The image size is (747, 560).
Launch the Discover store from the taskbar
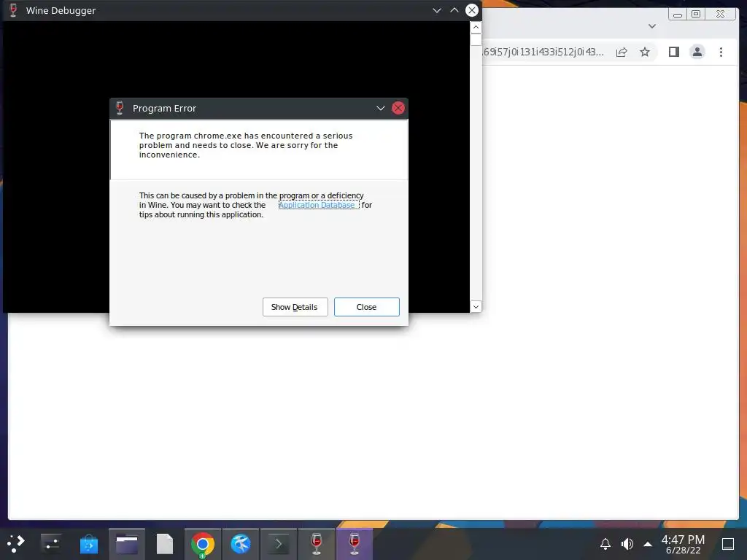pos(88,544)
